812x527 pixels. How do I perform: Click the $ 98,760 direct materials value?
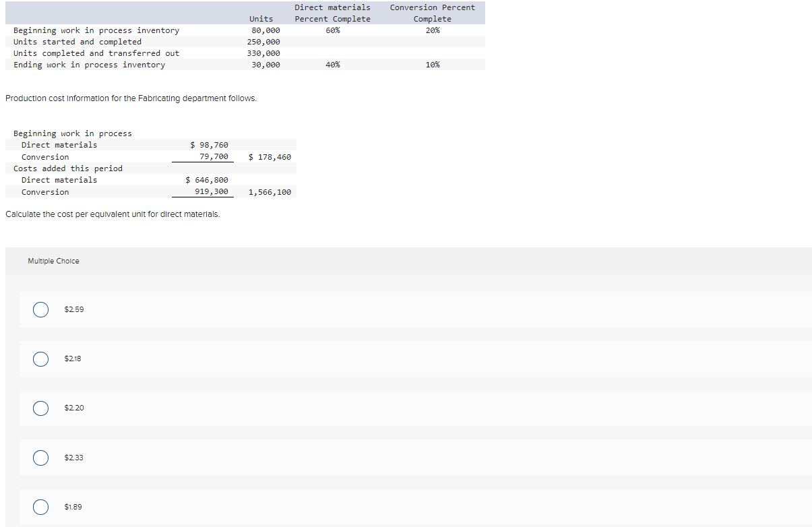210,145
